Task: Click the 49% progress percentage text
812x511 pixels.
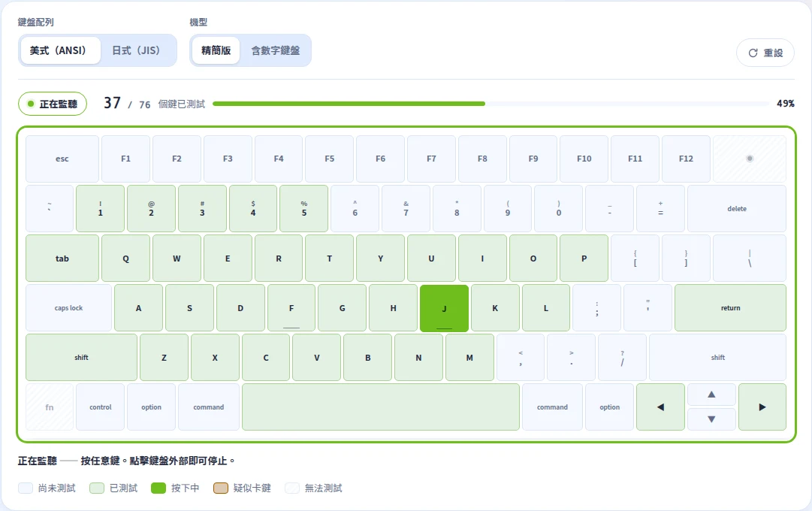Action: tap(785, 104)
